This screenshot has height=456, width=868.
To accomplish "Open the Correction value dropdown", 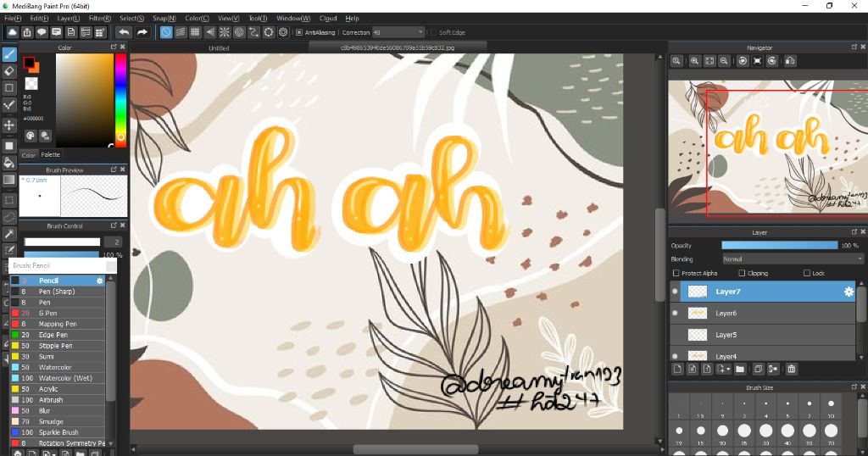I will pos(420,33).
